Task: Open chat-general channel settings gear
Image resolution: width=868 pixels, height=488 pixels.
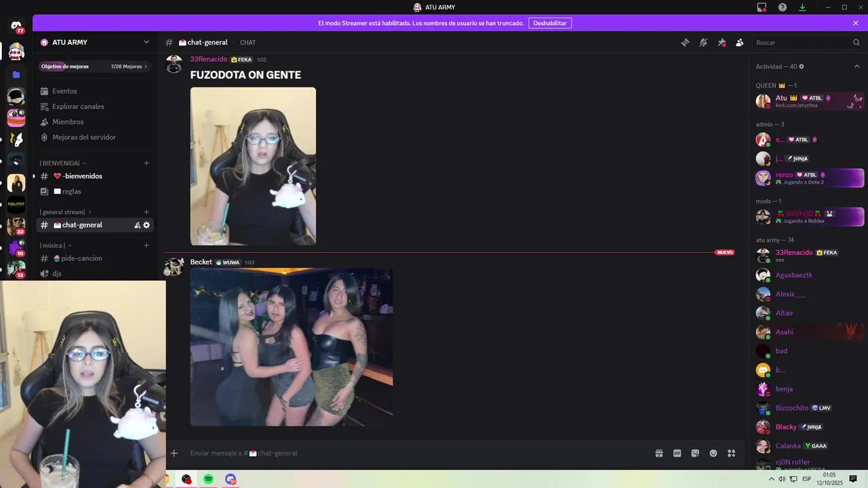Action: point(146,225)
